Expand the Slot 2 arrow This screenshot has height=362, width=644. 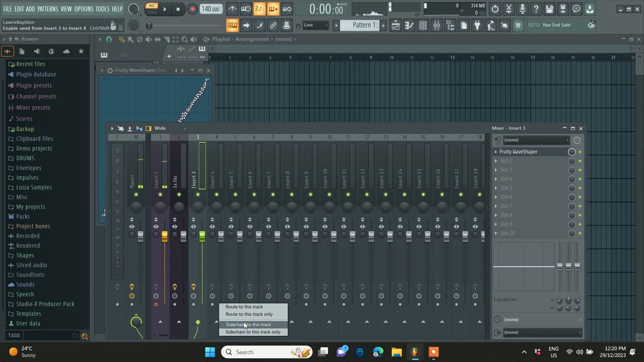point(496,161)
